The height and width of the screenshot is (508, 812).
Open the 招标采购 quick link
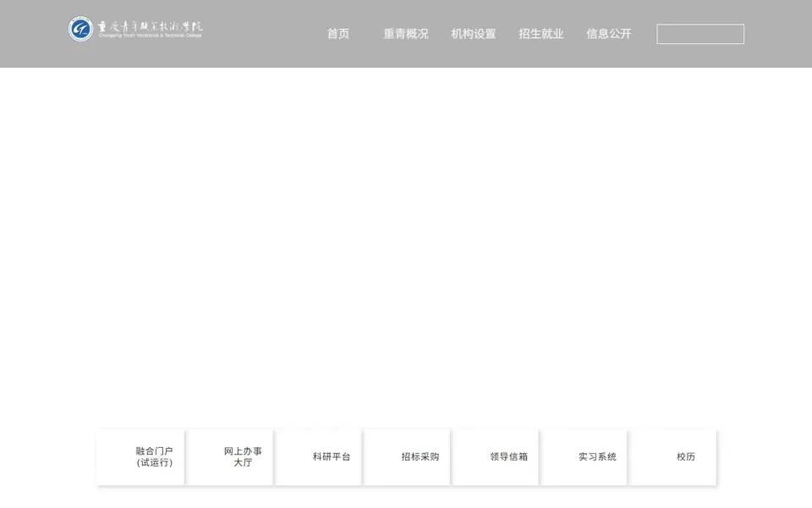point(407,456)
